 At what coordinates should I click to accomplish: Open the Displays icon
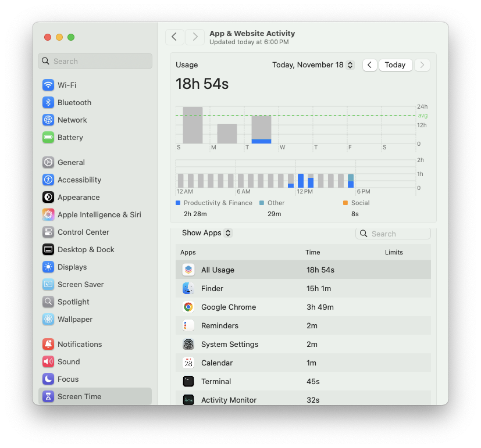tap(48, 267)
